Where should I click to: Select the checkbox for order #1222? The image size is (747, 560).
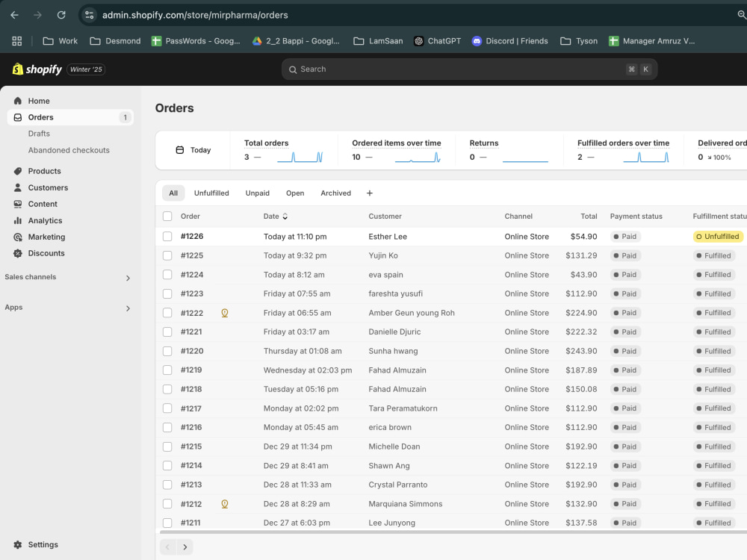point(167,313)
